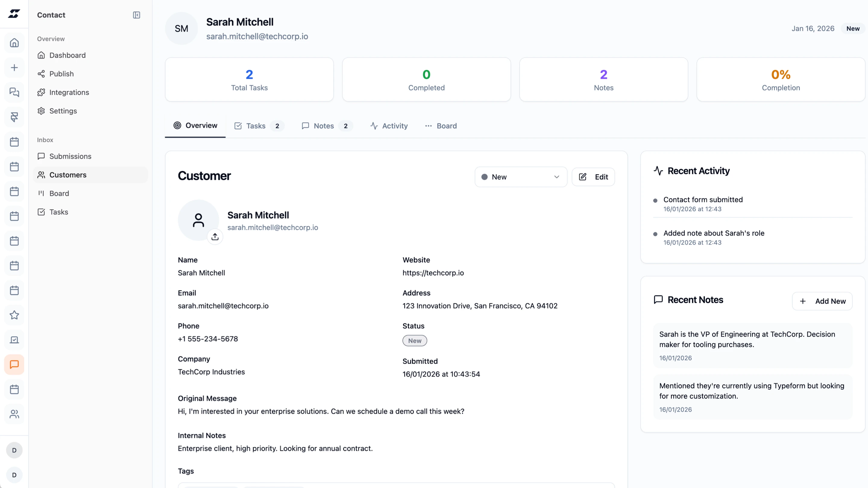Click the avatar upload icon
The height and width of the screenshot is (488, 868).
215,237
